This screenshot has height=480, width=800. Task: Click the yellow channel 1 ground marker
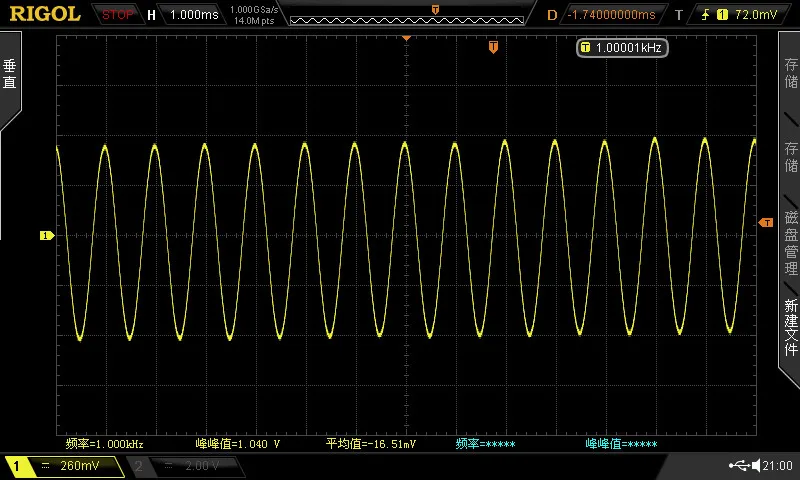pyautogui.click(x=47, y=236)
